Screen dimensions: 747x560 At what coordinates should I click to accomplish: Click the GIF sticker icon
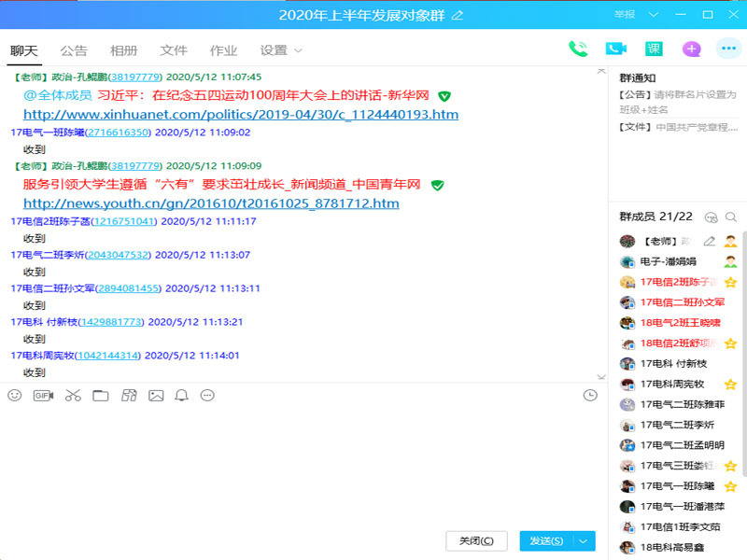(43, 396)
